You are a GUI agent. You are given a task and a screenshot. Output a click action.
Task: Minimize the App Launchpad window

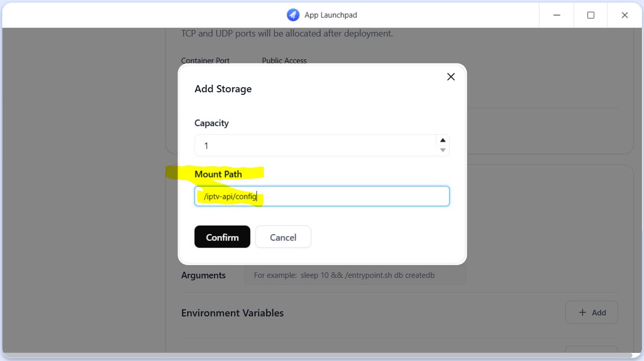[x=557, y=15]
